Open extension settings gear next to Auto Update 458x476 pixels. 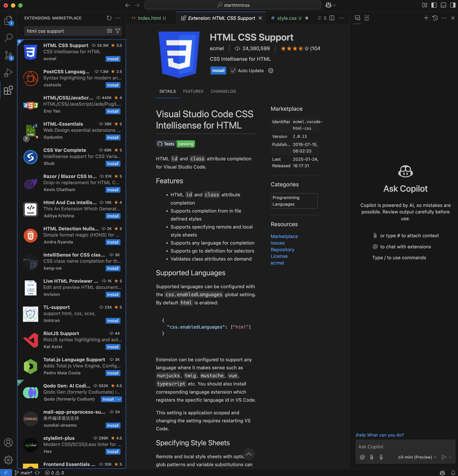click(271, 71)
